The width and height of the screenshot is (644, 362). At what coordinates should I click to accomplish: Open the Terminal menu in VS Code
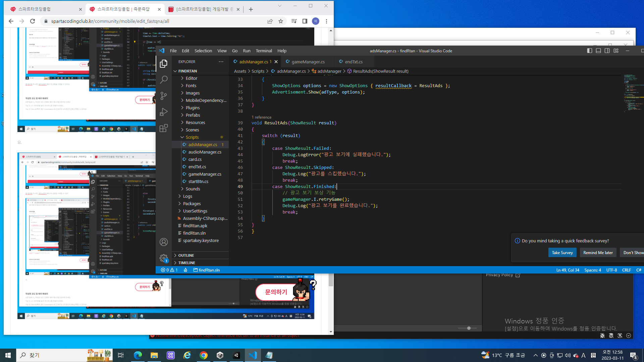point(264,51)
